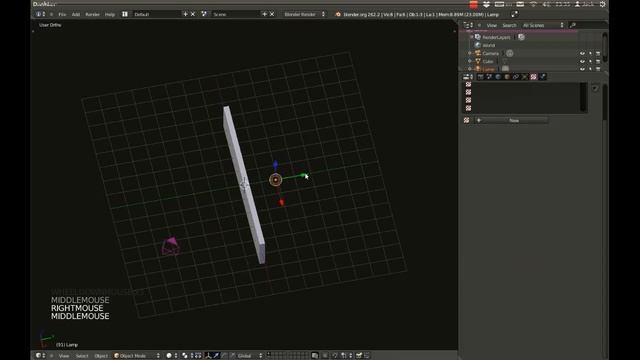Select the first texture slot

pyautogui.click(x=523, y=84)
